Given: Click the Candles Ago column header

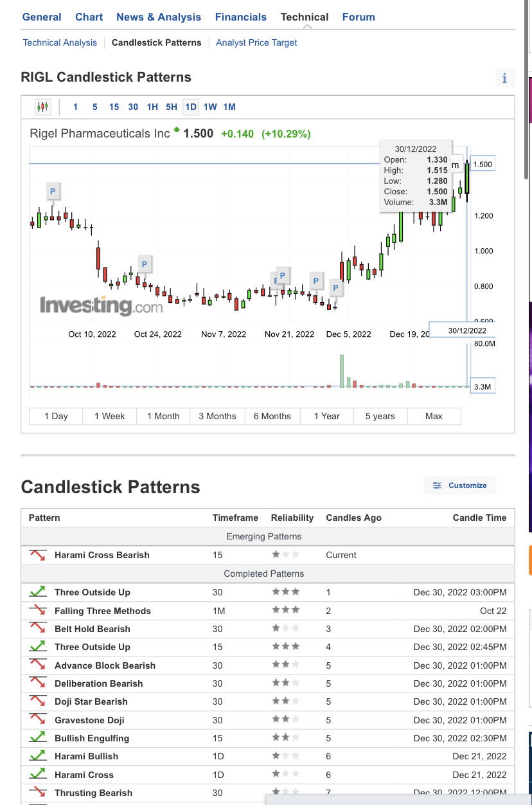Looking at the screenshot, I should 353,518.
